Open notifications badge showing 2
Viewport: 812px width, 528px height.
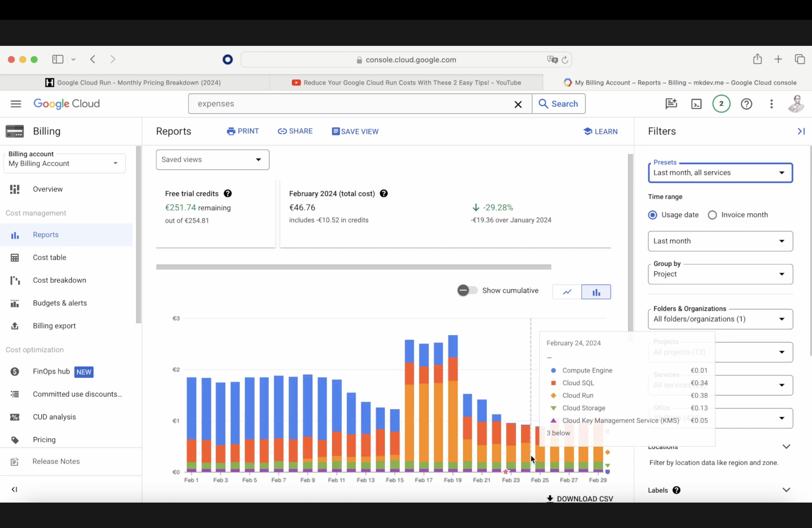coord(721,104)
